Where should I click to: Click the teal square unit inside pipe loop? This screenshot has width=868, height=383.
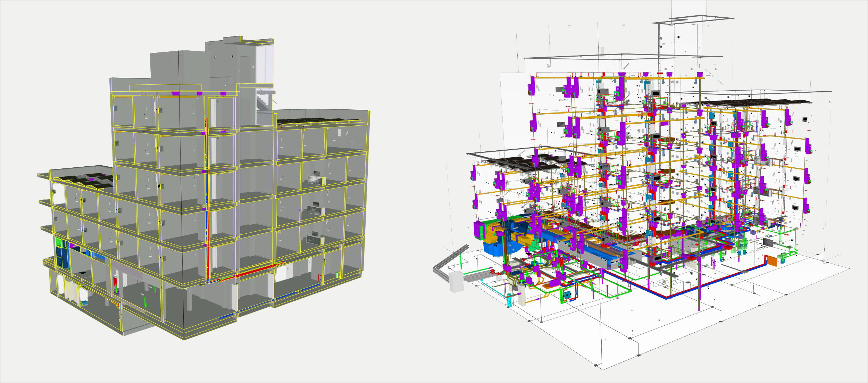coord(567,295)
